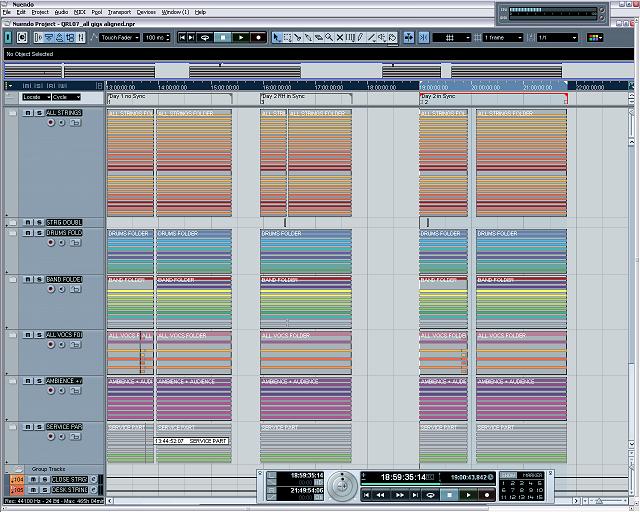
Task: Toggle group editing lock on BAND FOLDE track
Action: coord(75,289)
